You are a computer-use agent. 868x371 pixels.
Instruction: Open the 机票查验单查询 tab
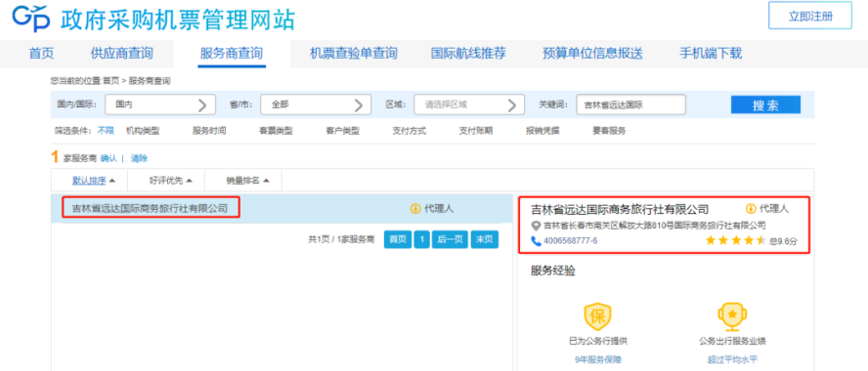(354, 54)
